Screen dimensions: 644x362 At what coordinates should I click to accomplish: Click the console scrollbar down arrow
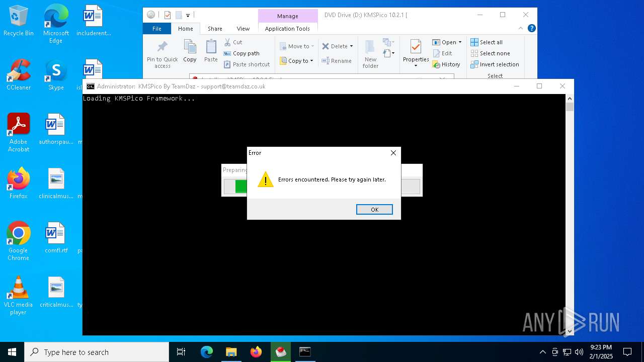[x=570, y=331]
